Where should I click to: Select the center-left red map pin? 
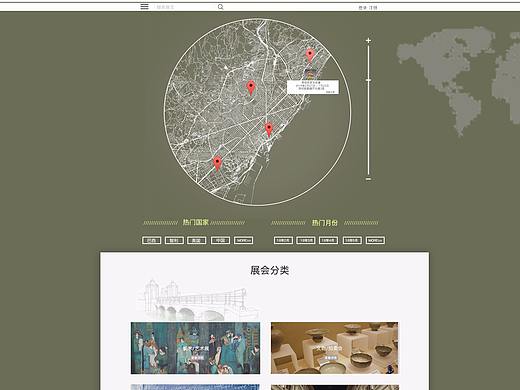(x=251, y=87)
